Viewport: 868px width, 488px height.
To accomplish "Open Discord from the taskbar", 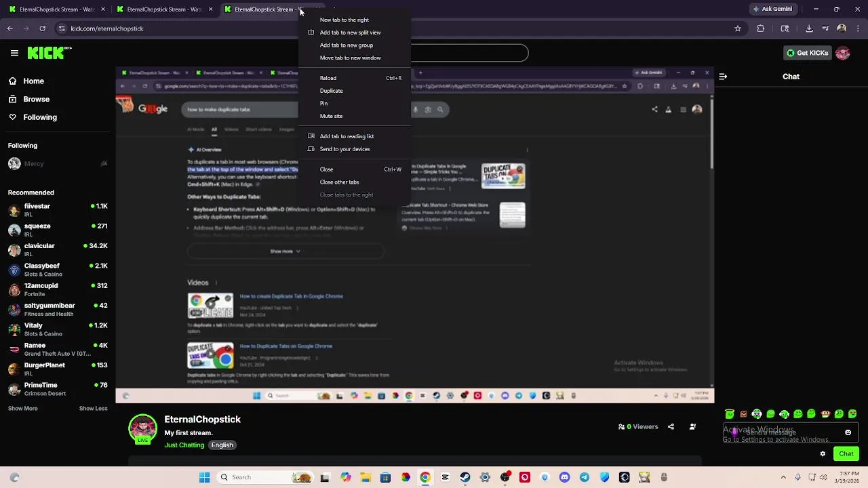I will (x=564, y=477).
